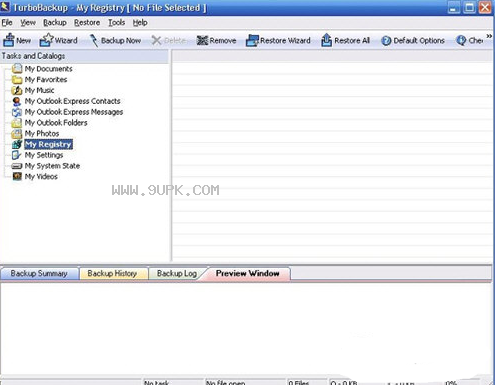
Task: Minimize the TurboBackup window
Action: (453, 7)
